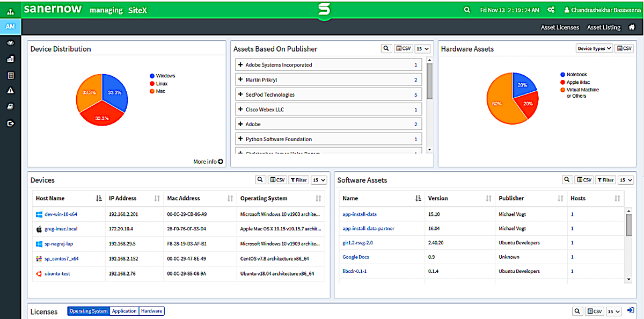The height and width of the screenshot is (319, 644).
Task: Open the Asset Licenses menu item
Action: click(x=560, y=27)
